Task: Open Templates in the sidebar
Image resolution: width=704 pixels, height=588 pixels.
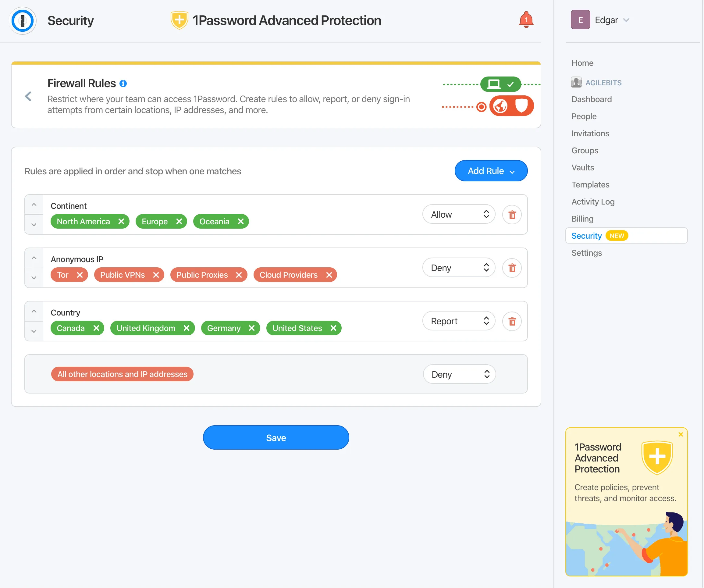Action: point(590,185)
